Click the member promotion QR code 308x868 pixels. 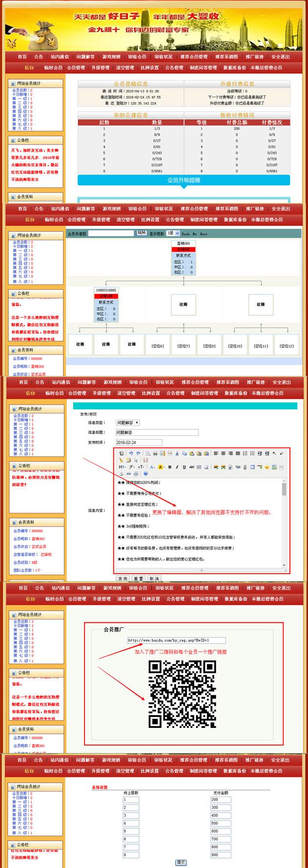tap(182, 694)
